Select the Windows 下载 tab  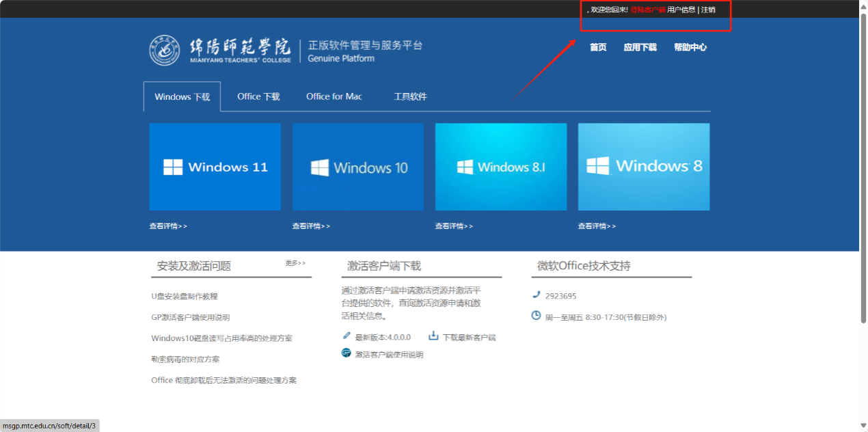[182, 96]
